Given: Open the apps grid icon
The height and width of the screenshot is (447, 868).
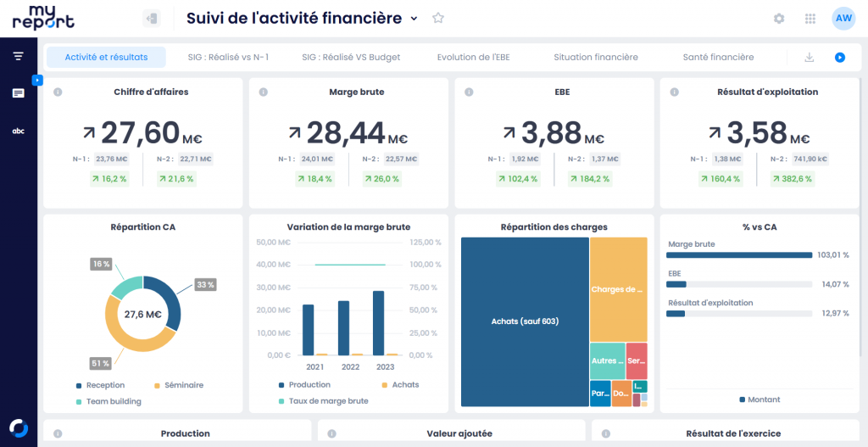Looking at the screenshot, I should pyautogui.click(x=810, y=19).
